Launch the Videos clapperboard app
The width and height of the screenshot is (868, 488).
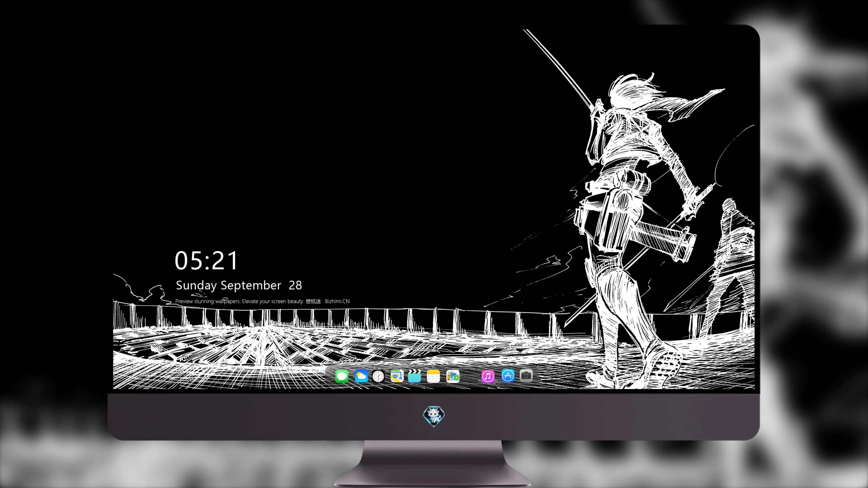point(415,376)
